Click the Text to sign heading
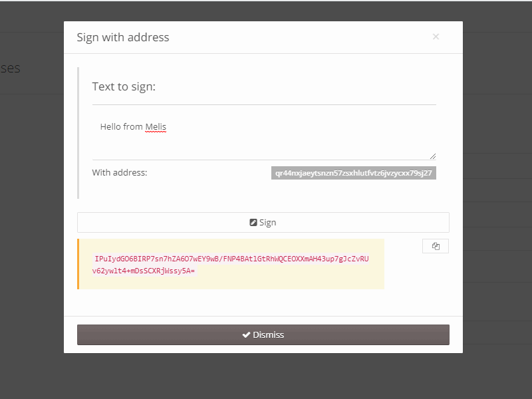Image resolution: width=532 pixels, height=399 pixels. (x=124, y=86)
